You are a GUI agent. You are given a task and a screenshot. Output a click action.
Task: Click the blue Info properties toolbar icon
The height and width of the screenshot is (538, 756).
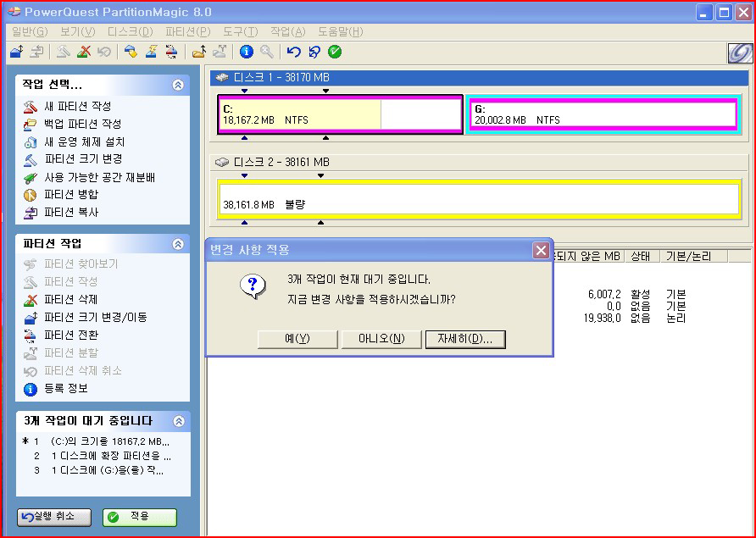(247, 52)
